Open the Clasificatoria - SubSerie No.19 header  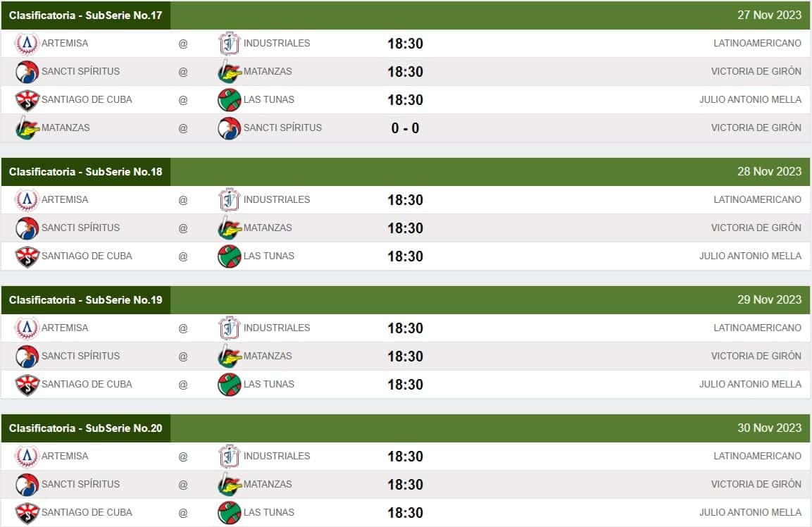tap(85, 300)
